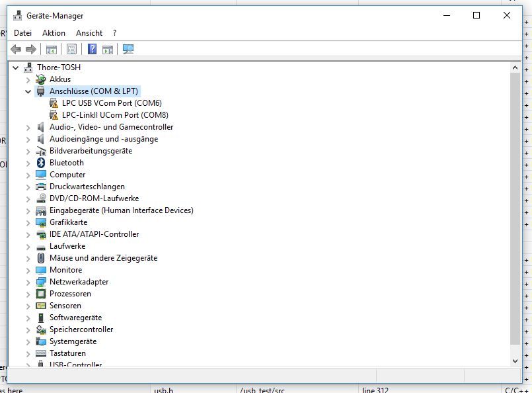Image resolution: width=532 pixels, height=393 pixels.
Task: Click the Netzwerkadapter icon
Action: tap(41, 282)
